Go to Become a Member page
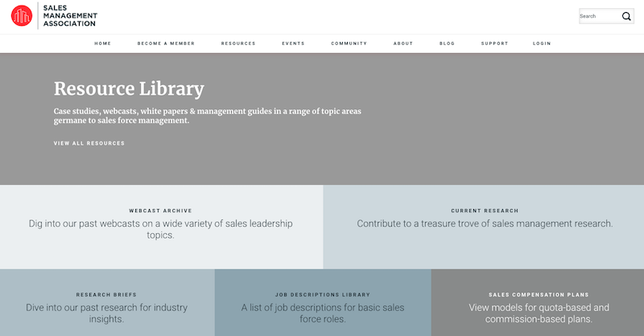 coord(166,43)
